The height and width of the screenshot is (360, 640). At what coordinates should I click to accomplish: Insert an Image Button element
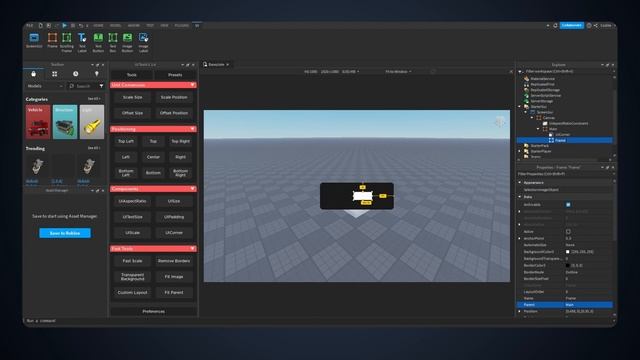tap(127, 42)
